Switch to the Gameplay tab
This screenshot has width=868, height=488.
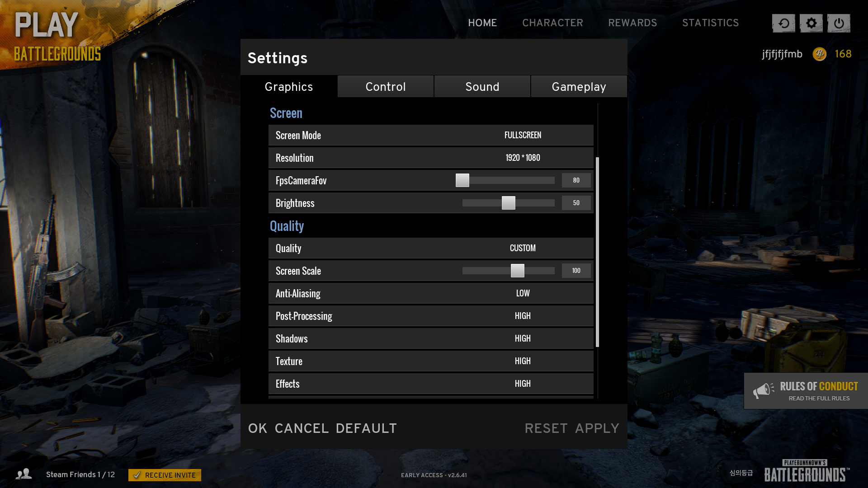[x=579, y=86]
